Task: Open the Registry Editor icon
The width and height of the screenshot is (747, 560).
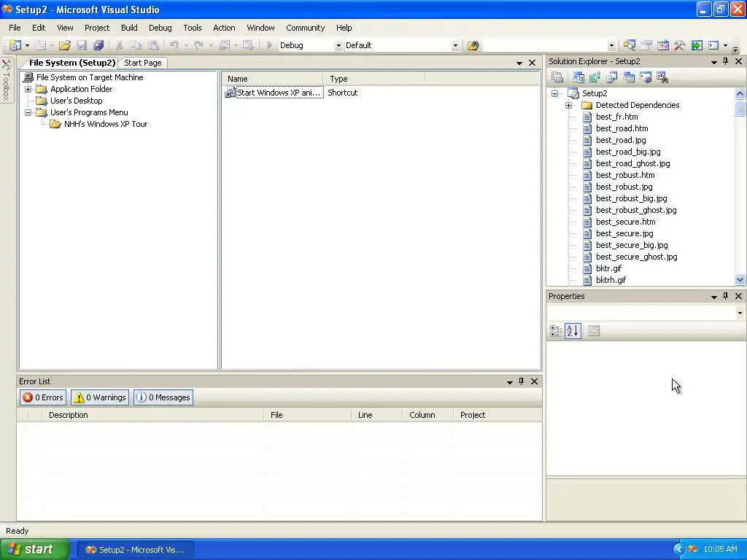Action: [x=595, y=77]
